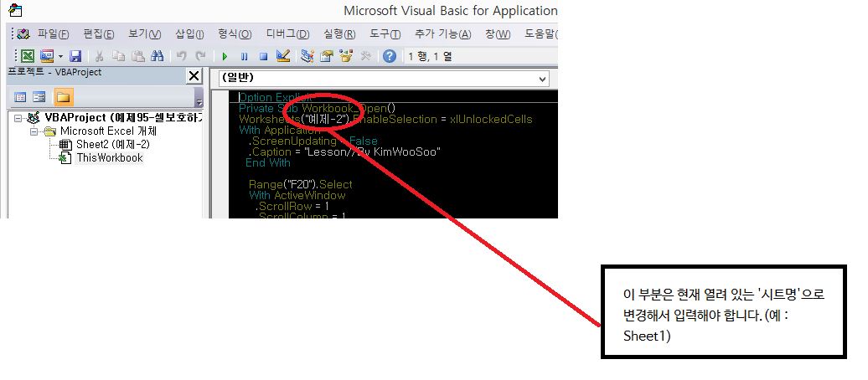This screenshot has height=380, width=868.
Task: Click the With ActiveWindow code line
Action: click(x=297, y=195)
